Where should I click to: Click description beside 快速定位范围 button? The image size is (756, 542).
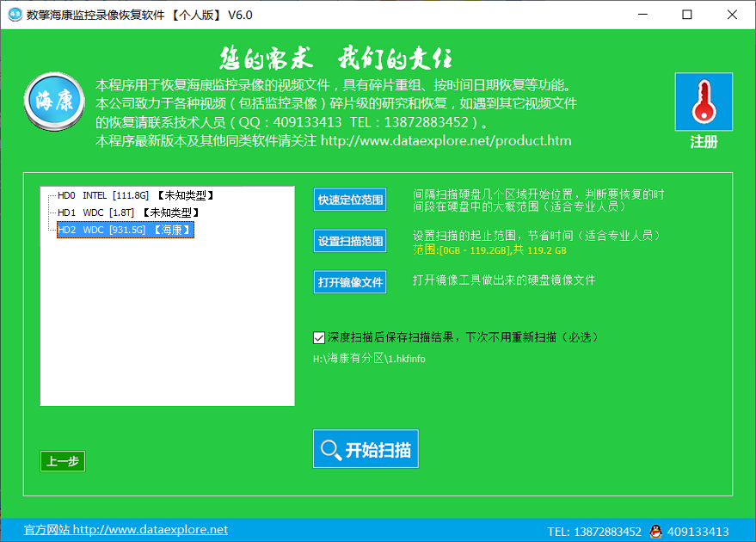click(x=538, y=200)
